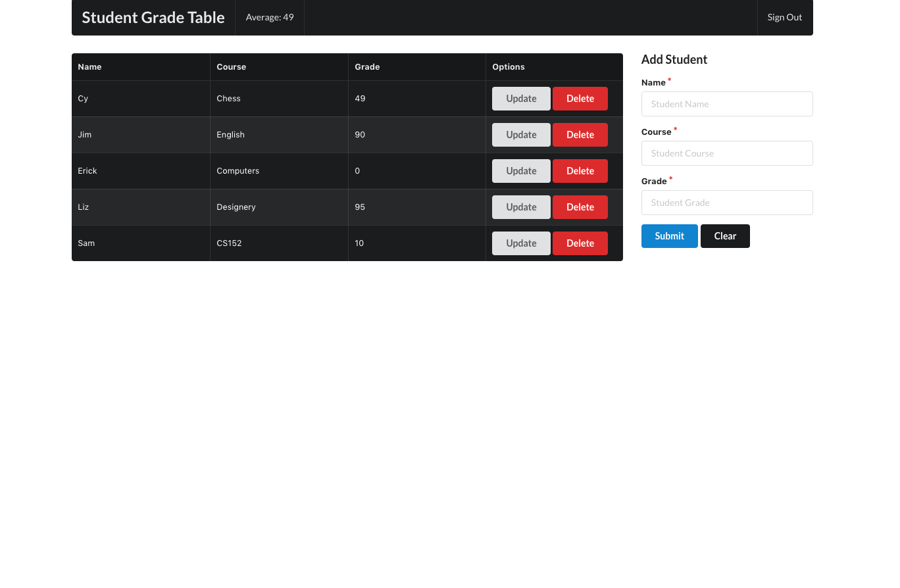The width and height of the screenshot is (900, 588).
Task: Click Update button for Cy
Action: 521,99
